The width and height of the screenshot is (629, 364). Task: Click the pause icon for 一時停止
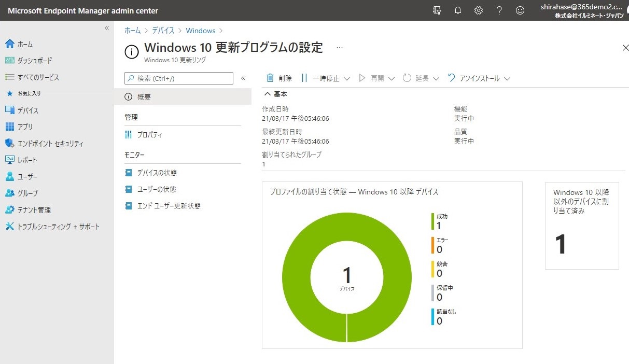(x=304, y=78)
